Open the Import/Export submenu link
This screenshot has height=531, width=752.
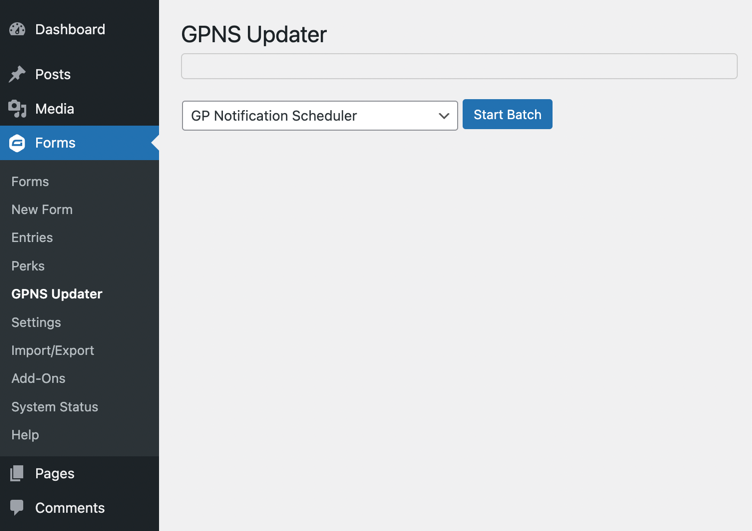53,351
